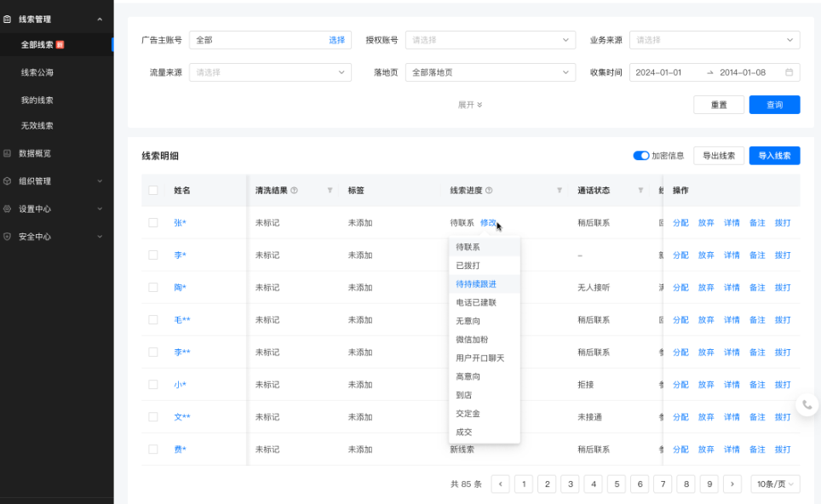This screenshot has height=504, width=821.
Task: Select 待持续跟进 in progress menu
Action: coord(485,284)
